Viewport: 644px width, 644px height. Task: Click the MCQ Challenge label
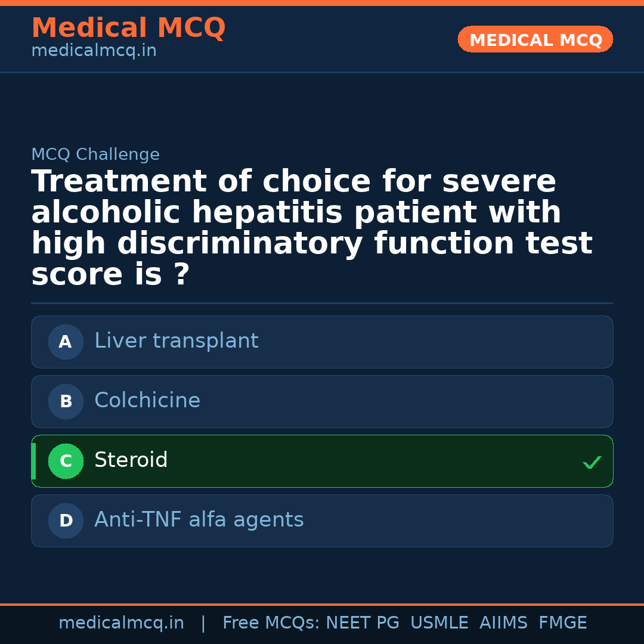tap(95, 154)
